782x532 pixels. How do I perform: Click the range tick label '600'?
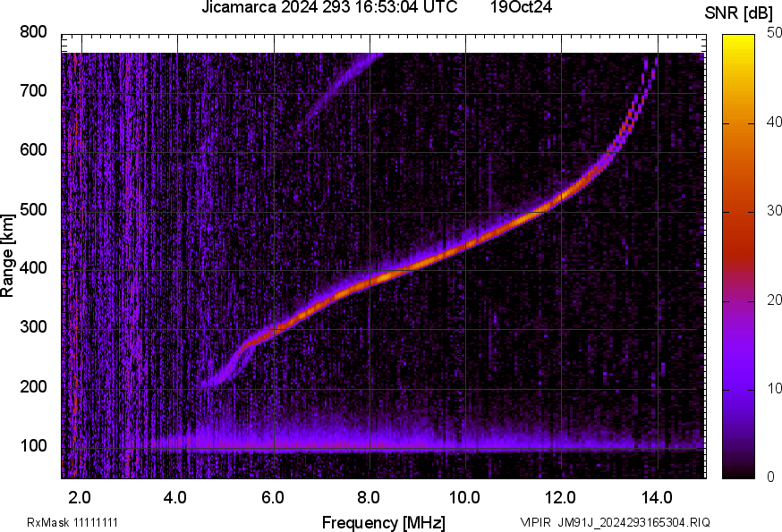[x=33, y=150]
